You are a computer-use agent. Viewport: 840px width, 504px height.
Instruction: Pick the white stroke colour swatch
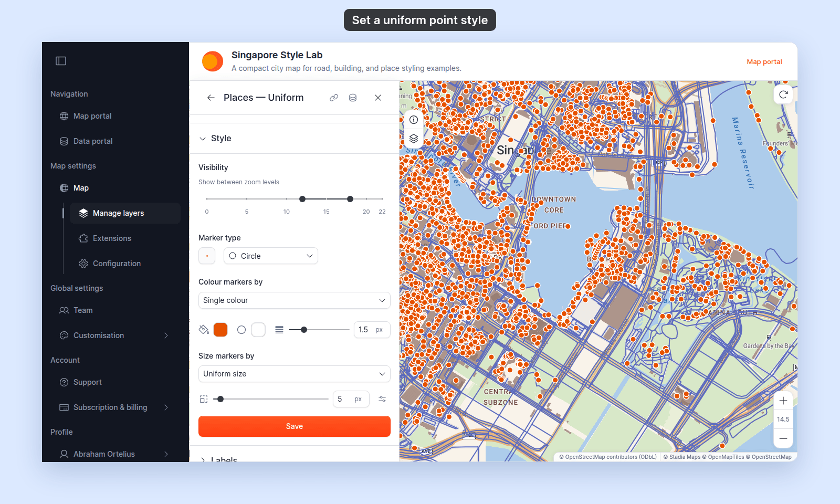258,330
